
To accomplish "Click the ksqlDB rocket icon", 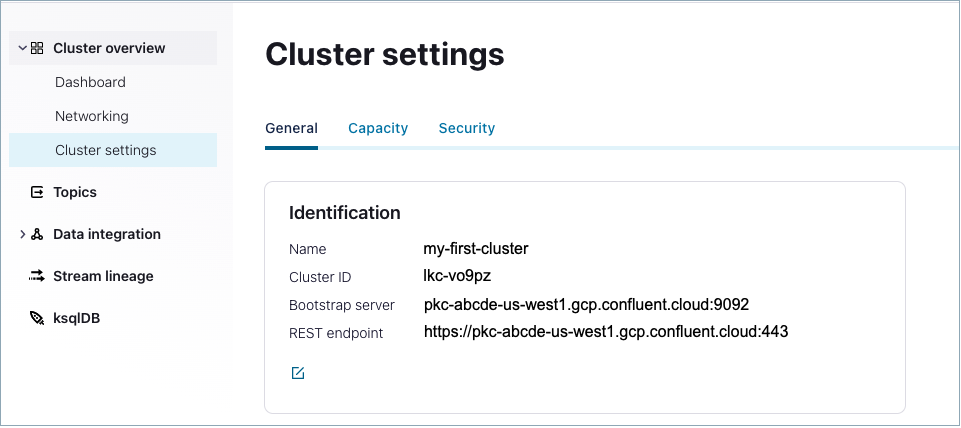I will (x=37, y=318).
